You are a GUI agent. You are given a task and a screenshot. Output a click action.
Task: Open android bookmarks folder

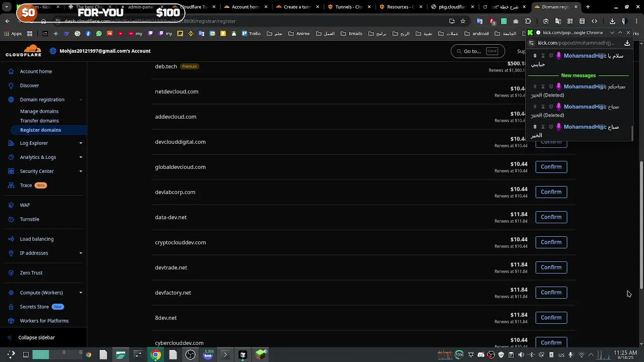click(x=476, y=34)
